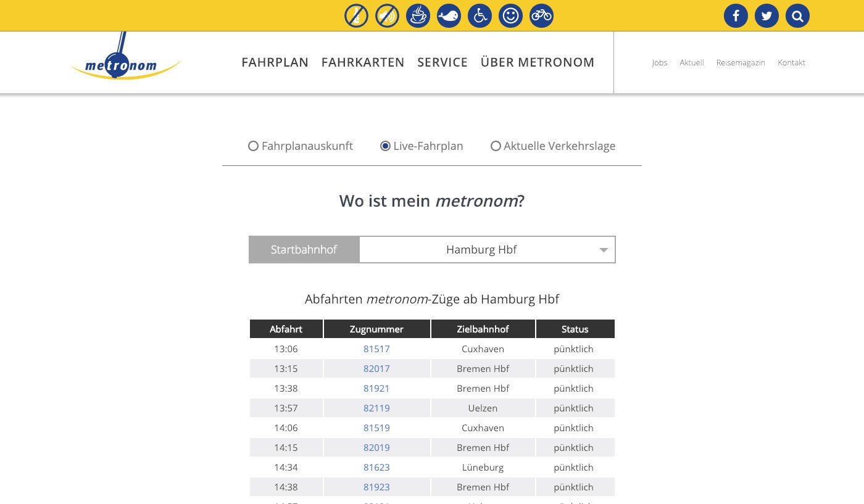Open the Kontakt page
Image resolution: width=864 pixels, height=504 pixels.
click(792, 62)
